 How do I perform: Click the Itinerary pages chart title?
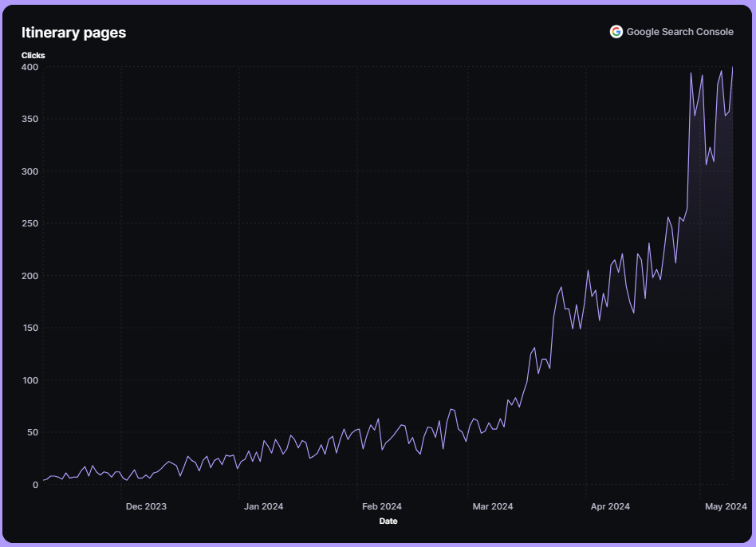point(73,33)
